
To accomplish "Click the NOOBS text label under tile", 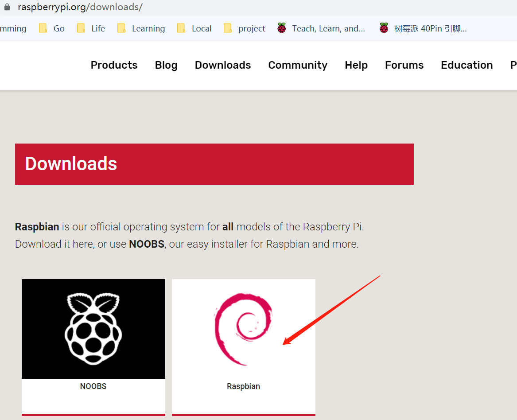I will [x=93, y=386].
